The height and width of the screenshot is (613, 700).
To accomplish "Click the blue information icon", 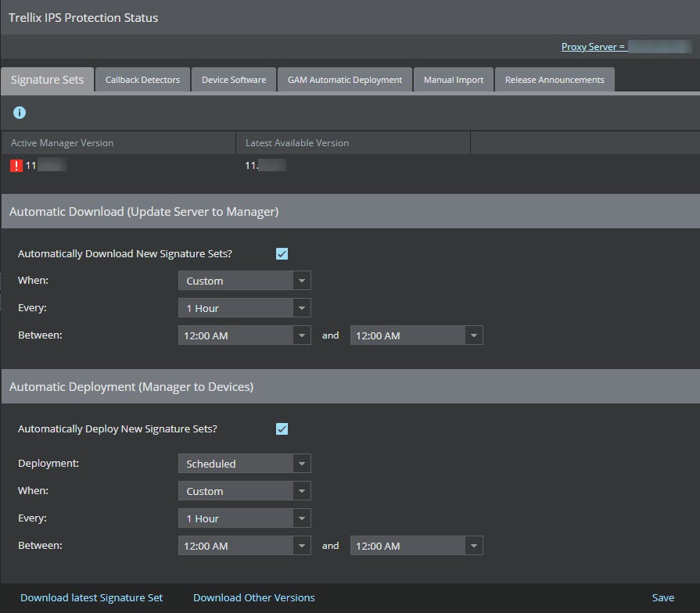I will point(20,113).
